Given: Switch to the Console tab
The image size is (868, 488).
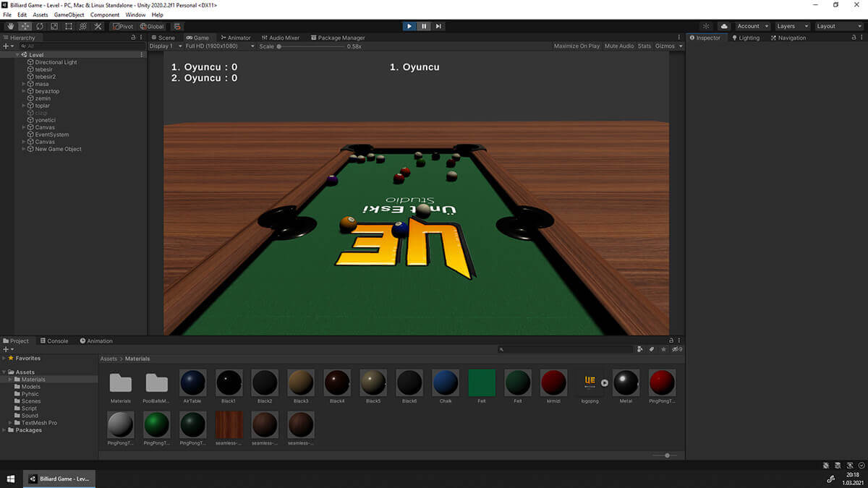Looking at the screenshot, I should [54, 341].
